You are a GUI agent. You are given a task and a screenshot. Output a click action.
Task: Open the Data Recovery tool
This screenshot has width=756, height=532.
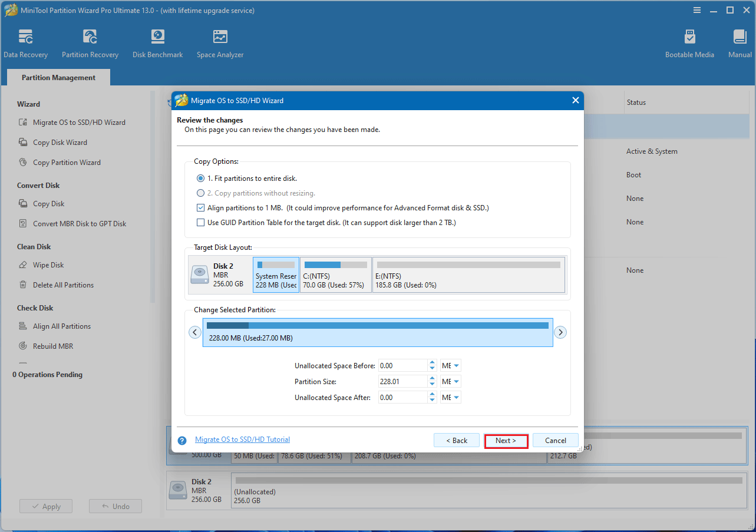coord(26,42)
